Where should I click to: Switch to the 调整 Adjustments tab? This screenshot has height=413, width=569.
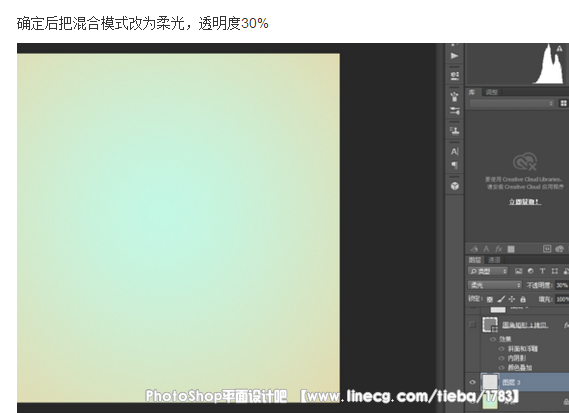(492, 92)
